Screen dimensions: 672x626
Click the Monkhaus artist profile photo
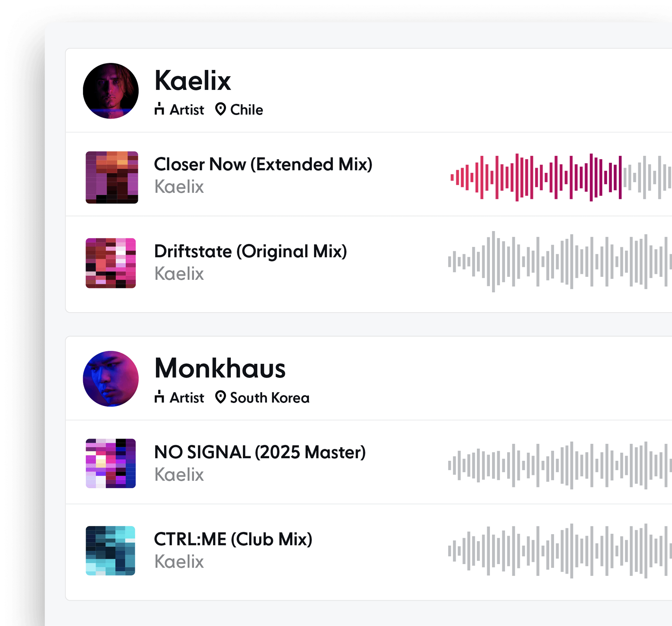click(x=111, y=379)
